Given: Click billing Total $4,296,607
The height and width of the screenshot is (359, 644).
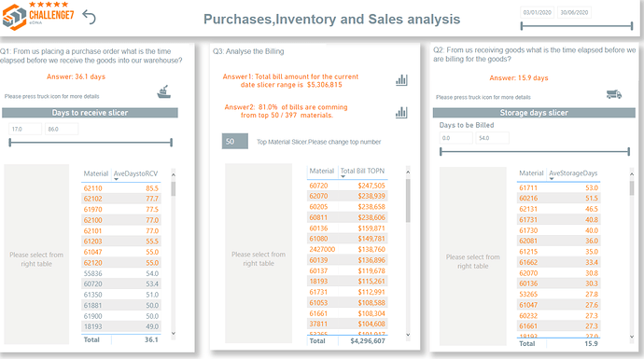Looking at the screenshot, I should pos(368,341).
